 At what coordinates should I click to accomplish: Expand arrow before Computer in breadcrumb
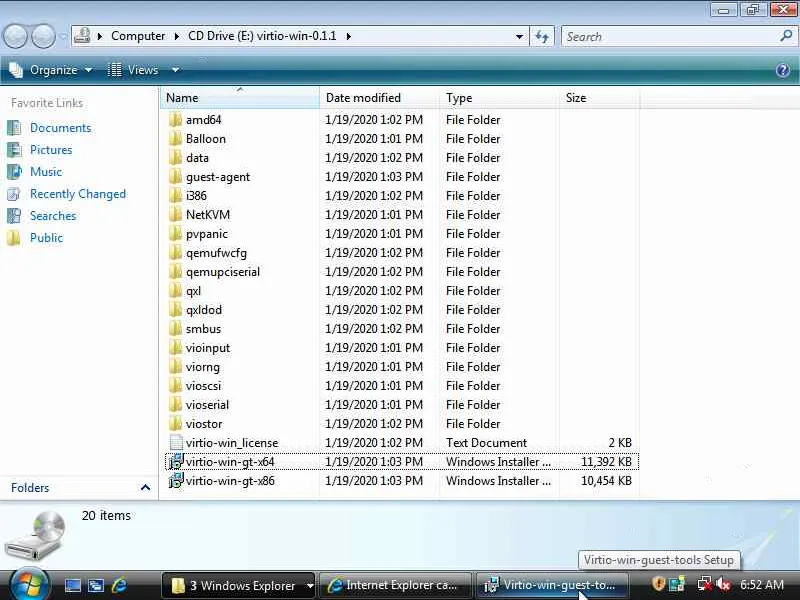[100, 36]
